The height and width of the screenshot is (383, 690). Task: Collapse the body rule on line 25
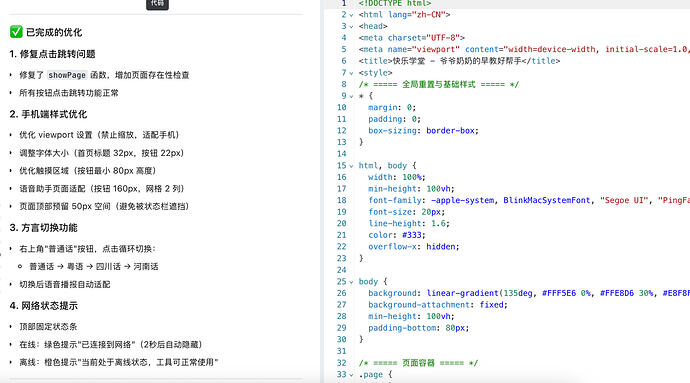351,282
